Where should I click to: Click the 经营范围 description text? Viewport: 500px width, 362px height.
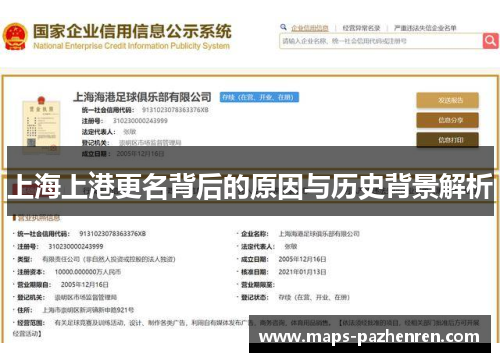click(246, 328)
